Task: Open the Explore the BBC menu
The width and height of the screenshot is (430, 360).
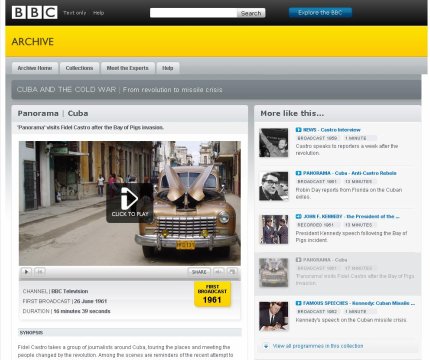Action: pyautogui.click(x=320, y=13)
